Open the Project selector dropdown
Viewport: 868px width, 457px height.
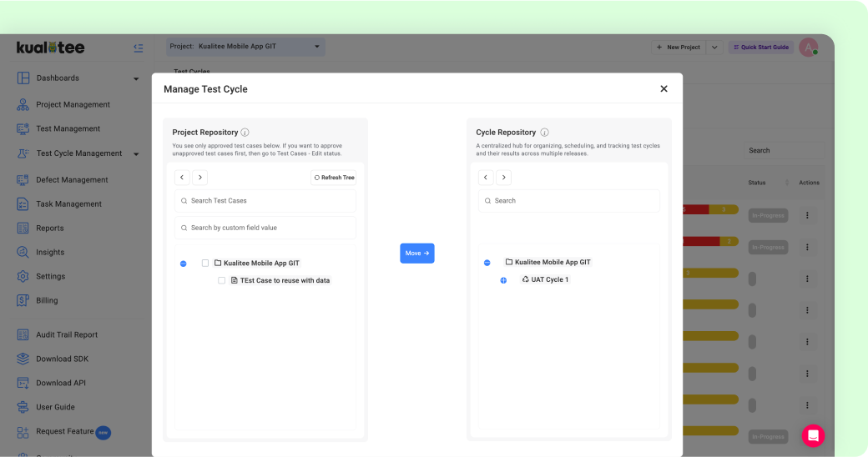click(x=245, y=47)
